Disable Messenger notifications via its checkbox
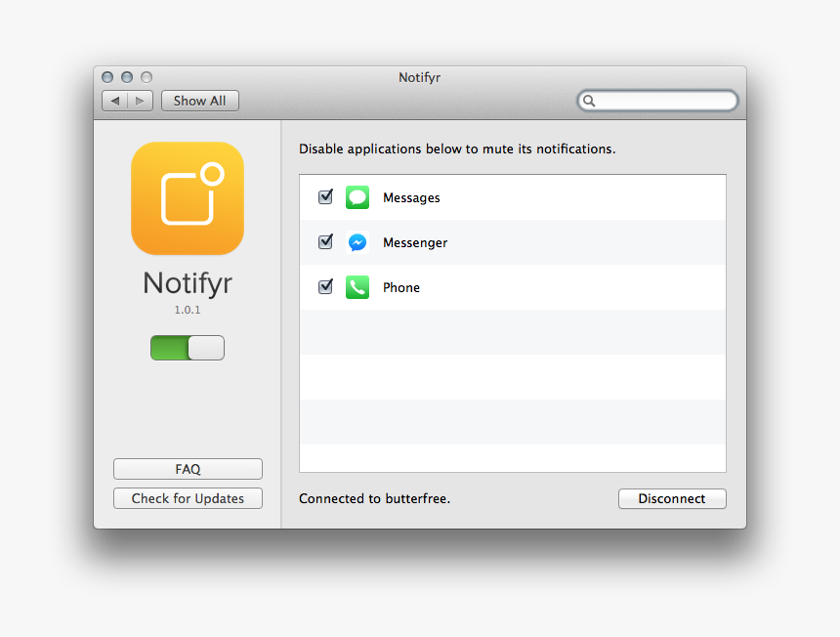Image resolution: width=840 pixels, height=637 pixels. point(325,241)
